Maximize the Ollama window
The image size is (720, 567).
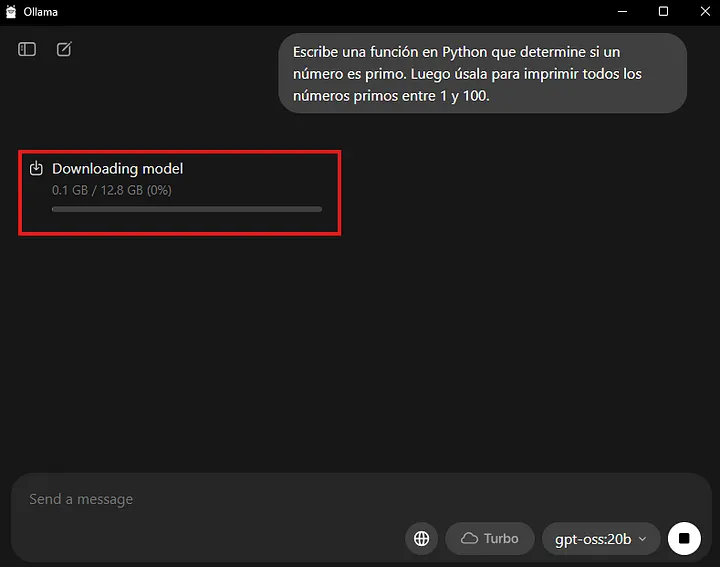tap(663, 11)
